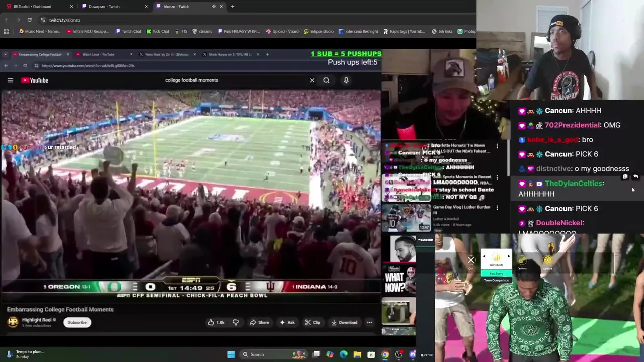This screenshot has height=362, width=644.
Task: Subscribe to Highlight Reel channel
Action: coord(77,322)
